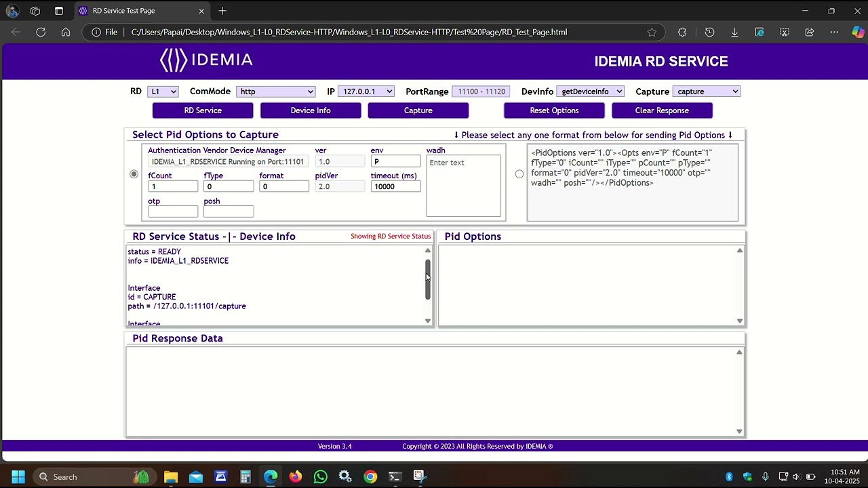The height and width of the screenshot is (488, 868).
Task: Launch File Explorer from taskbar
Action: click(171, 476)
